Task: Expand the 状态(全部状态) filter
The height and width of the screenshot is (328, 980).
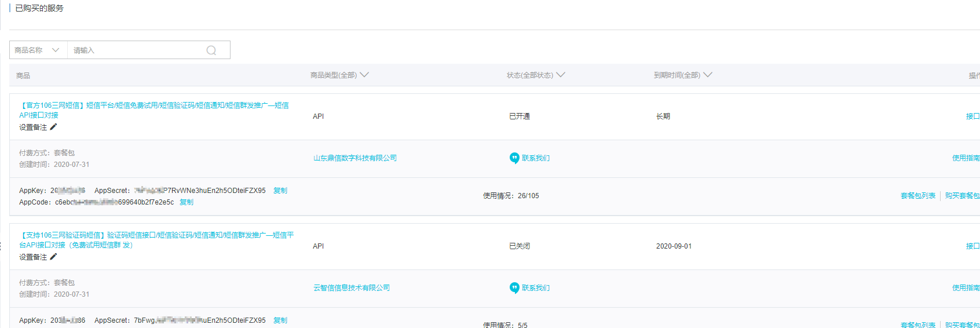Action: [536, 75]
